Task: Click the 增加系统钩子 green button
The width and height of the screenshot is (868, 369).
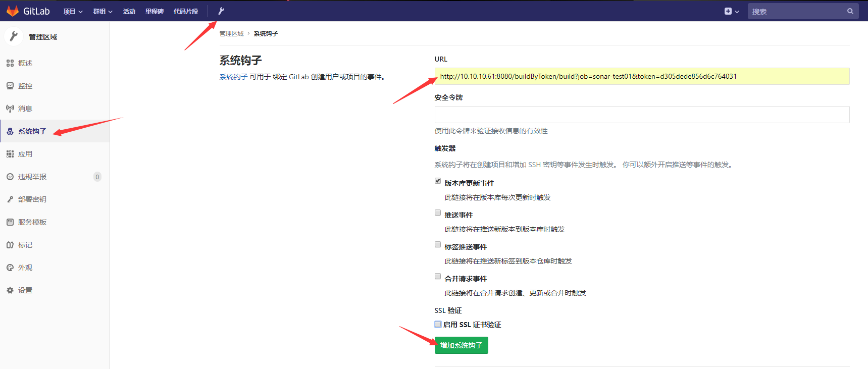Action: pyautogui.click(x=461, y=345)
